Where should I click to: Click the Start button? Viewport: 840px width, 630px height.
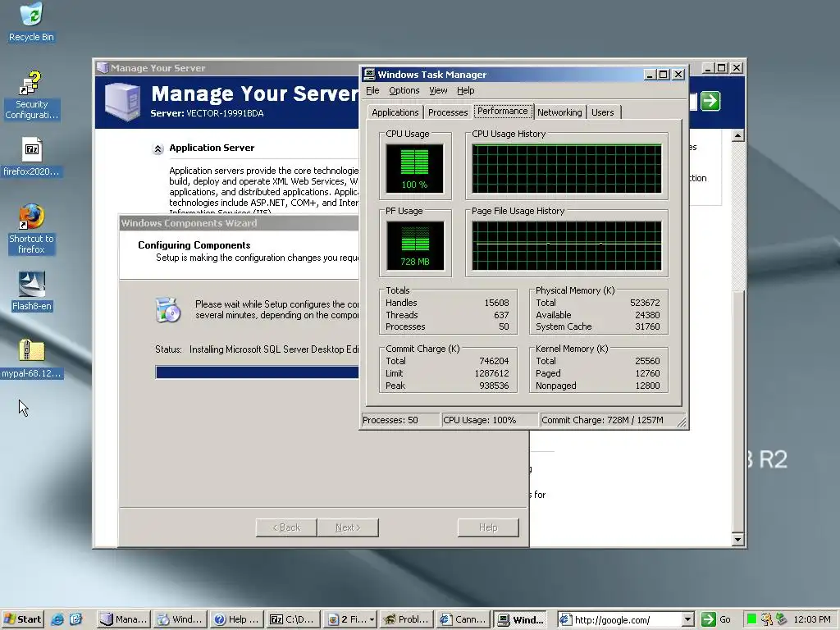point(22,619)
